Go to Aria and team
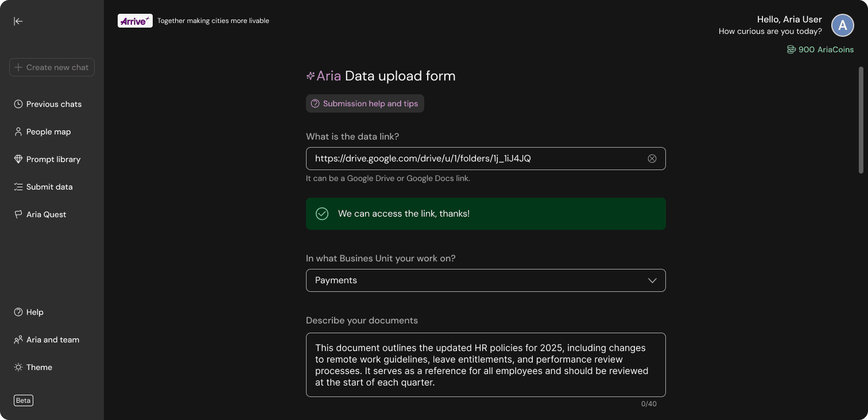Image resolution: width=868 pixels, height=420 pixels. point(53,340)
